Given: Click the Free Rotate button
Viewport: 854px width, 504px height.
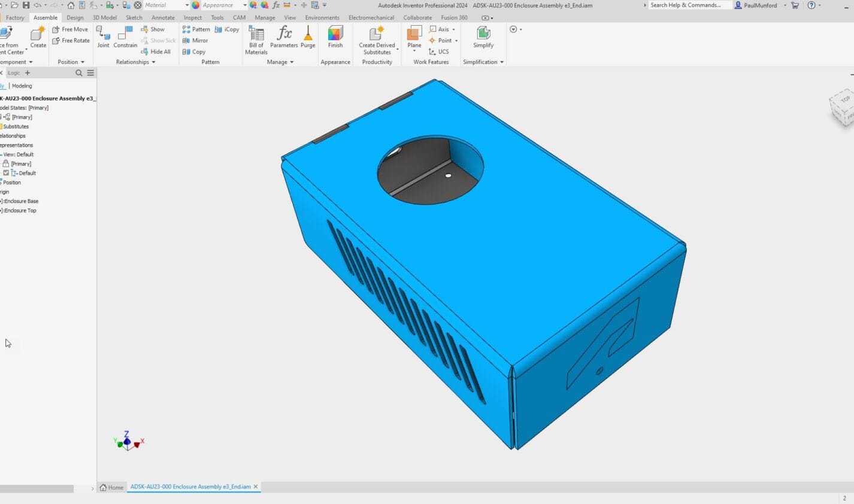Looking at the screenshot, I should [x=71, y=41].
